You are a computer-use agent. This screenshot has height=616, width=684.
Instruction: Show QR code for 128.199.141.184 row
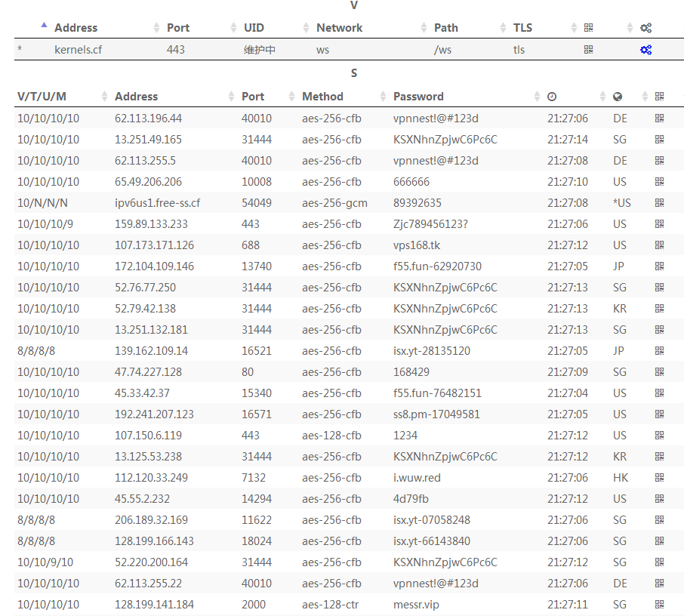click(659, 605)
